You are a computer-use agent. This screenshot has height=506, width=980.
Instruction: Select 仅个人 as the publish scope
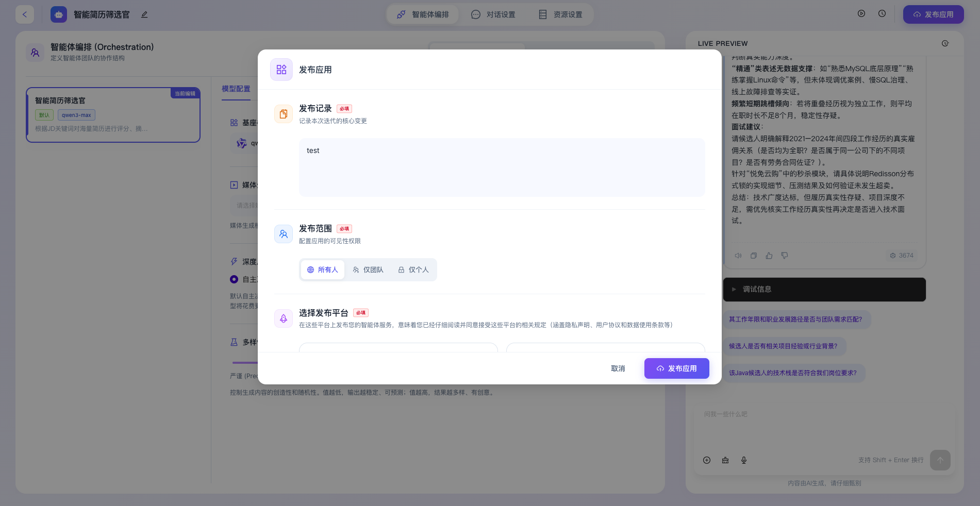[413, 270]
